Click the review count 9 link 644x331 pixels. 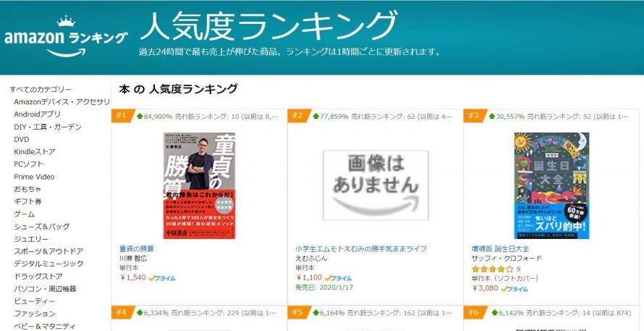point(518,269)
